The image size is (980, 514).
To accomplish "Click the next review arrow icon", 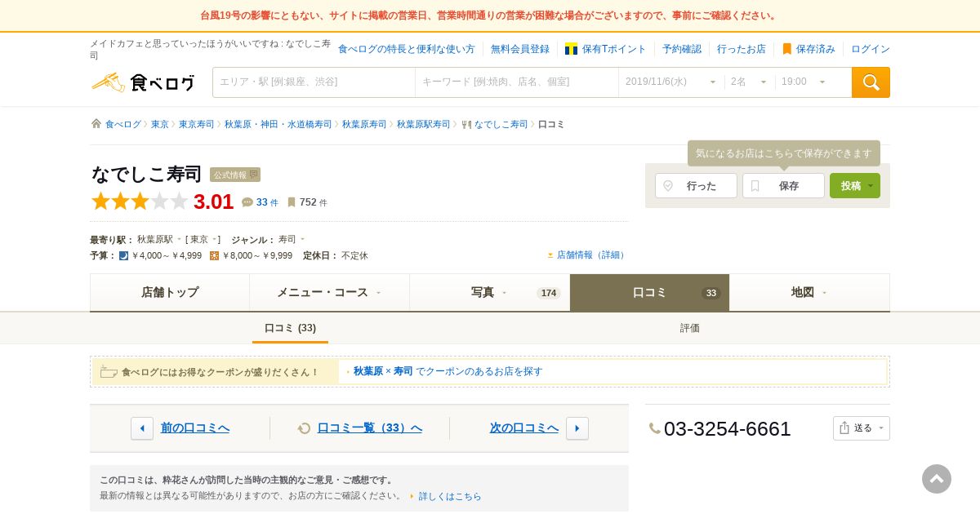I will pyautogui.click(x=577, y=428).
